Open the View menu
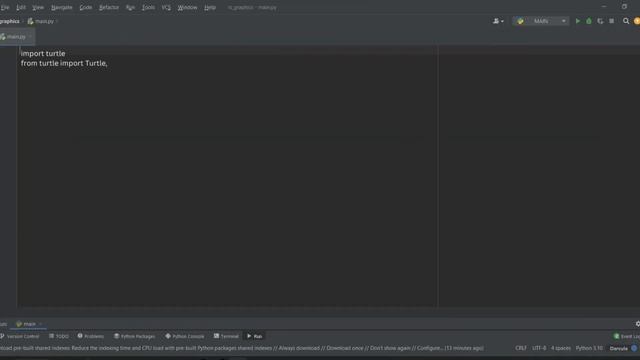This screenshot has height=360, width=640. pyautogui.click(x=38, y=7)
